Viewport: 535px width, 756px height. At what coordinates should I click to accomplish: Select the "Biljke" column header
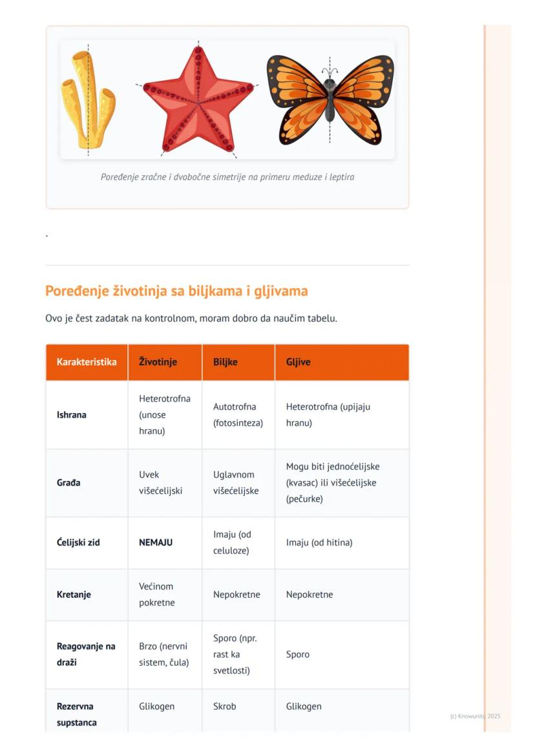(x=226, y=362)
